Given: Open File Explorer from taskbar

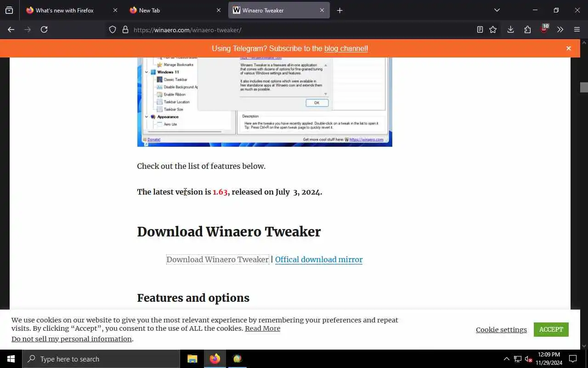Looking at the screenshot, I should point(192,359).
